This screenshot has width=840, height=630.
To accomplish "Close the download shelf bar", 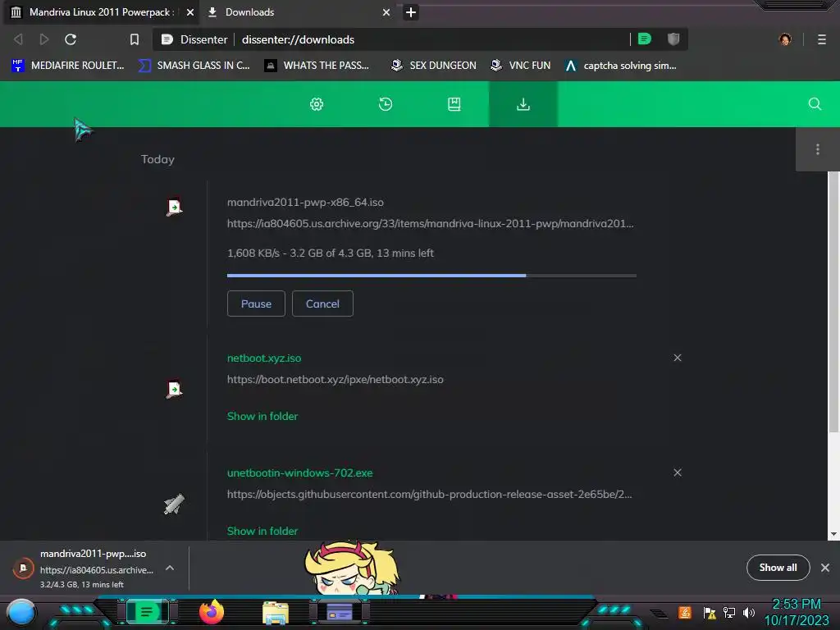I will (x=825, y=568).
